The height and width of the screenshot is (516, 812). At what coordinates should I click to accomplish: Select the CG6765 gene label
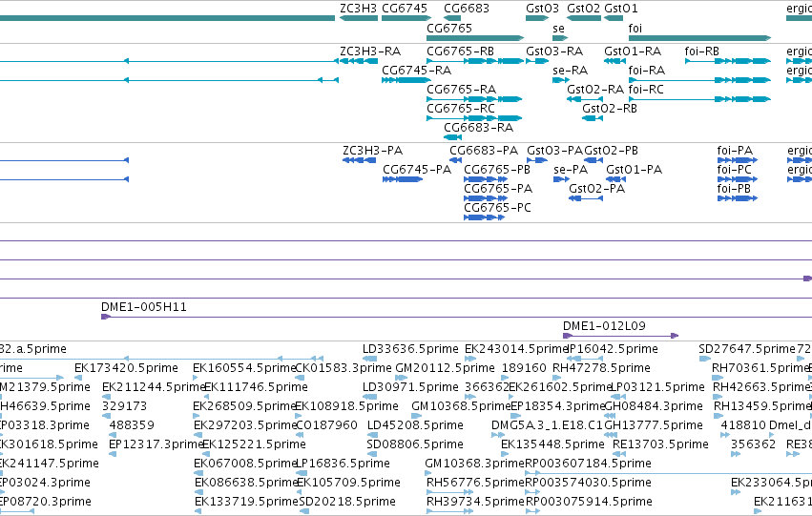[x=449, y=28]
